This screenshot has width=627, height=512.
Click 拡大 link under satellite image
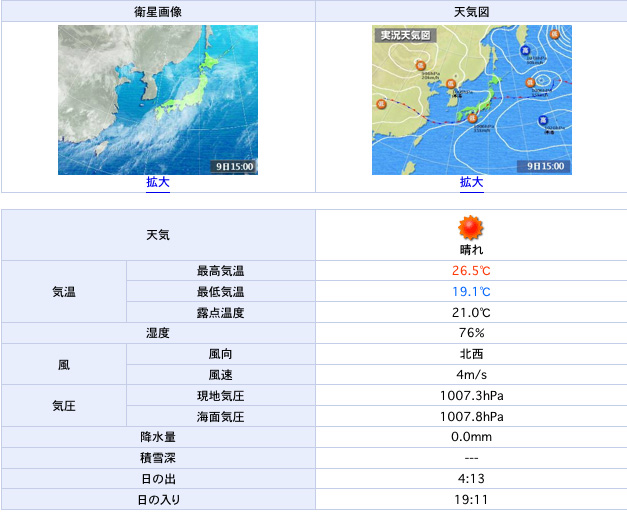[158, 182]
